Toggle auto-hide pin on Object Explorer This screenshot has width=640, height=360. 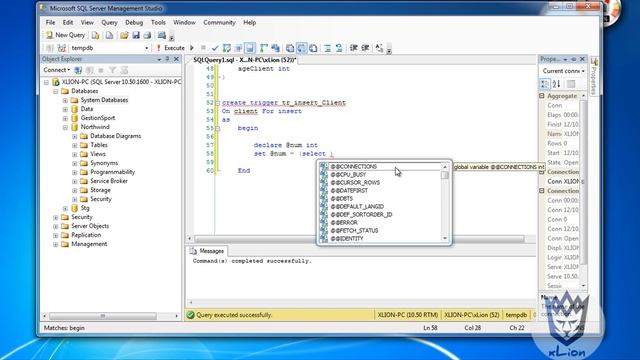coord(167,59)
